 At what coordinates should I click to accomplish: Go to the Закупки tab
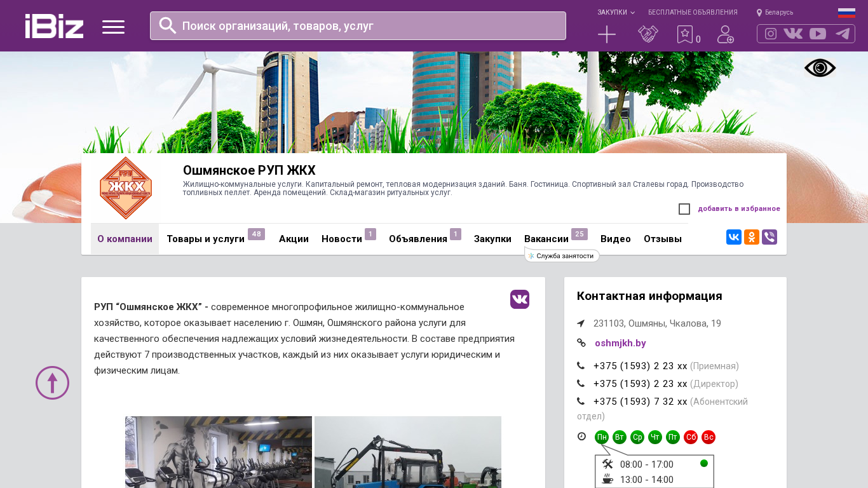tap(492, 239)
